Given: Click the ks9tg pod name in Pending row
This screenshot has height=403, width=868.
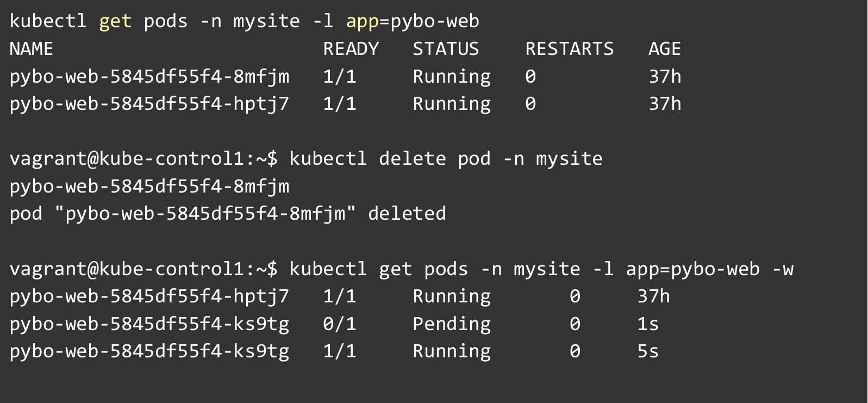Looking at the screenshot, I should pos(149,324).
